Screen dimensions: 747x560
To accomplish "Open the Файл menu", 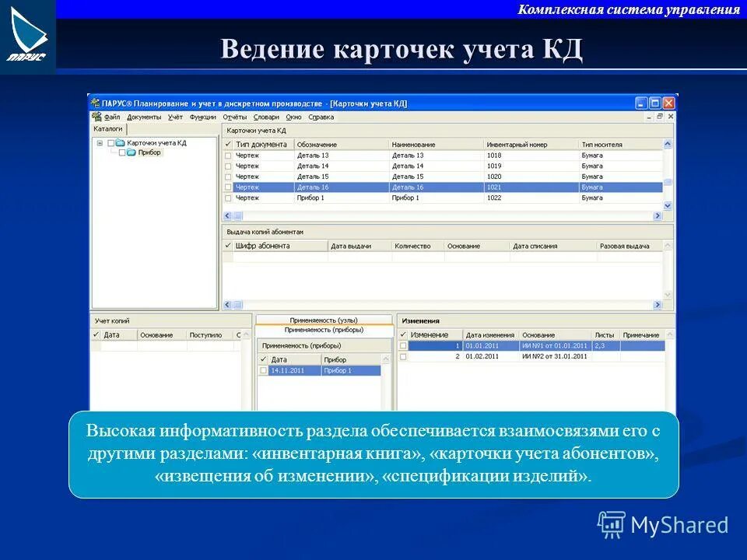I will tap(112, 117).
